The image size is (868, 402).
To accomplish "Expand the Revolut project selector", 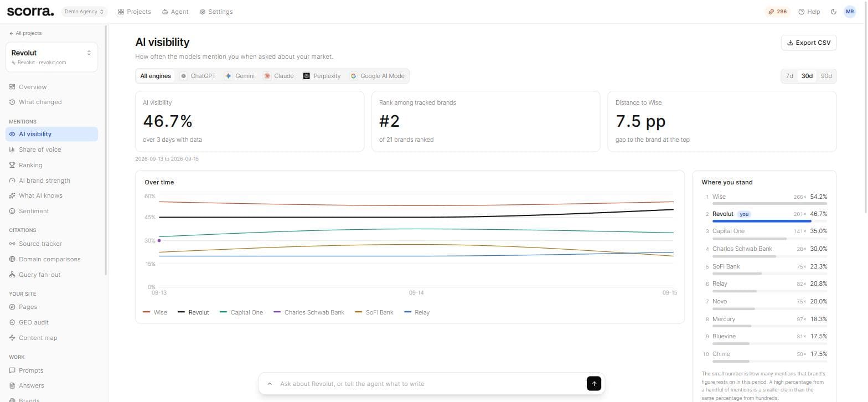I will 51,57.
